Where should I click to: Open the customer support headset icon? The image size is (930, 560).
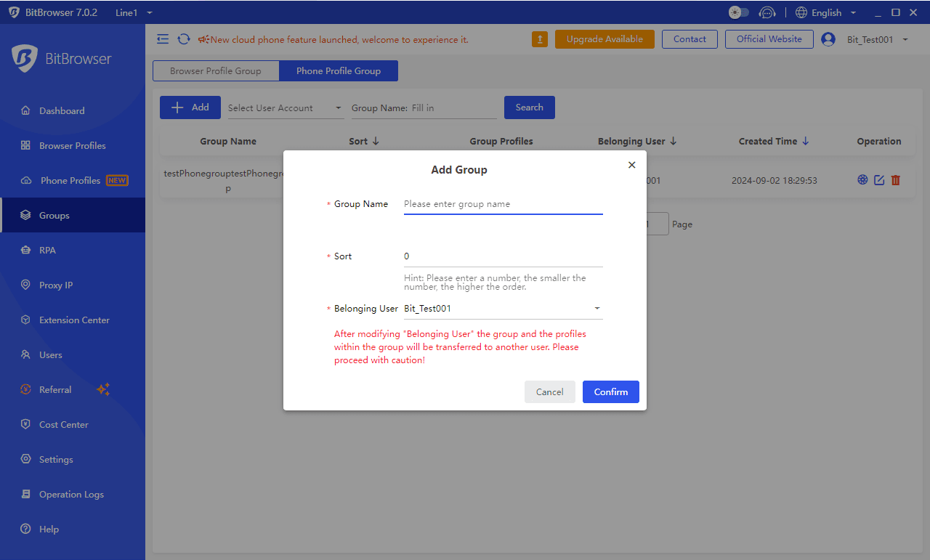click(x=767, y=12)
